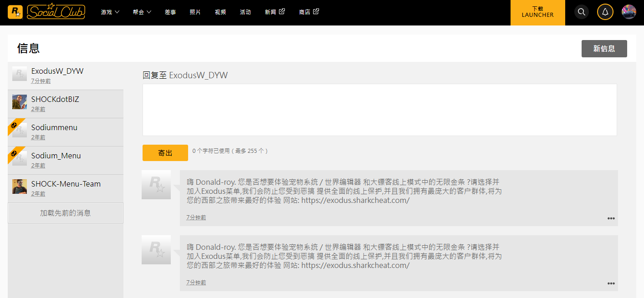Image resolution: width=644 pixels, height=298 pixels.
Task: Click the Sodium_Menu avatar with orange badge
Action: click(20, 158)
